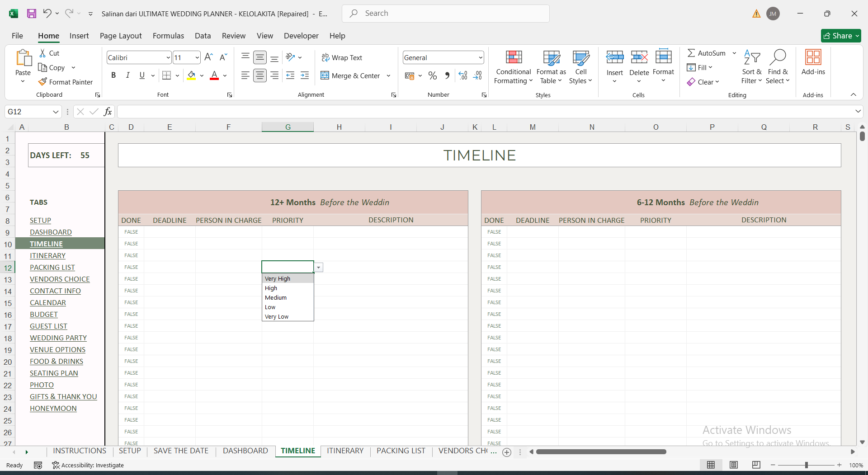Apply Comma Style number format

tap(447, 75)
